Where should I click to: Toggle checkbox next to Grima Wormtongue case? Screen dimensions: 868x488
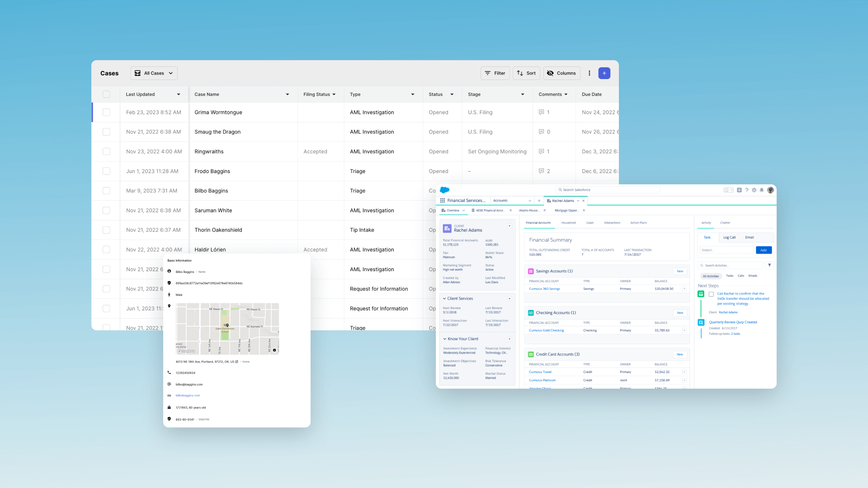coord(107,113)
